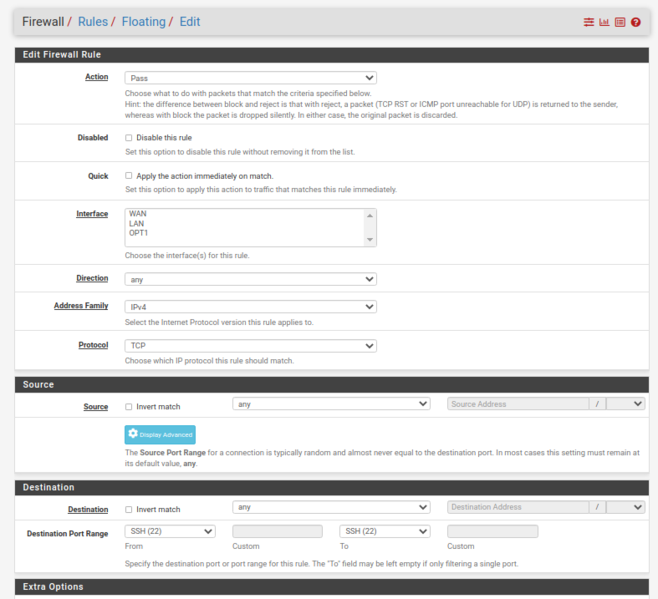This screenshot has height=599, width=658.
Task: Open the firewall log list icon
Action: 620,22
